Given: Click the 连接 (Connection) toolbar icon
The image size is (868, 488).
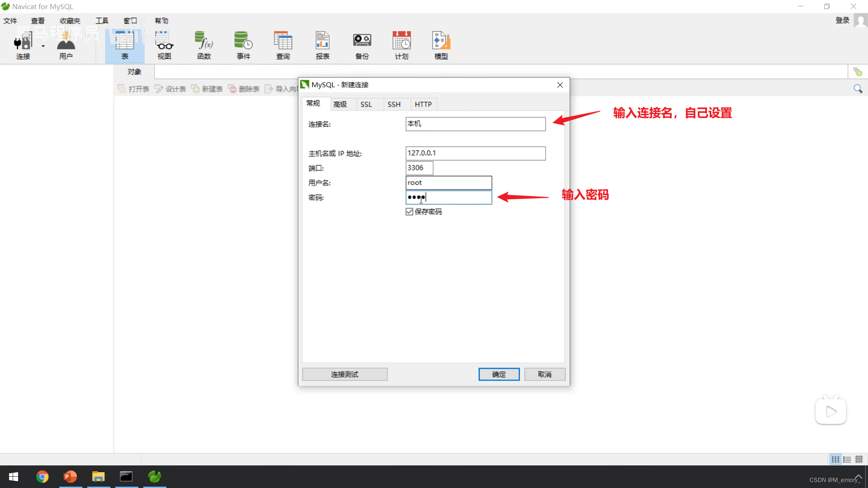Looking at the screenshot, I should click(x=23, y=45).
